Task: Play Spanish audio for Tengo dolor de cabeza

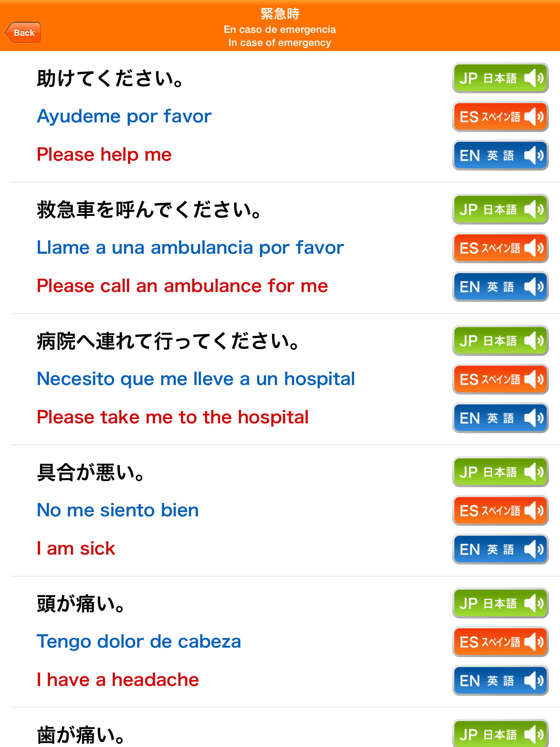Action: 500,642
